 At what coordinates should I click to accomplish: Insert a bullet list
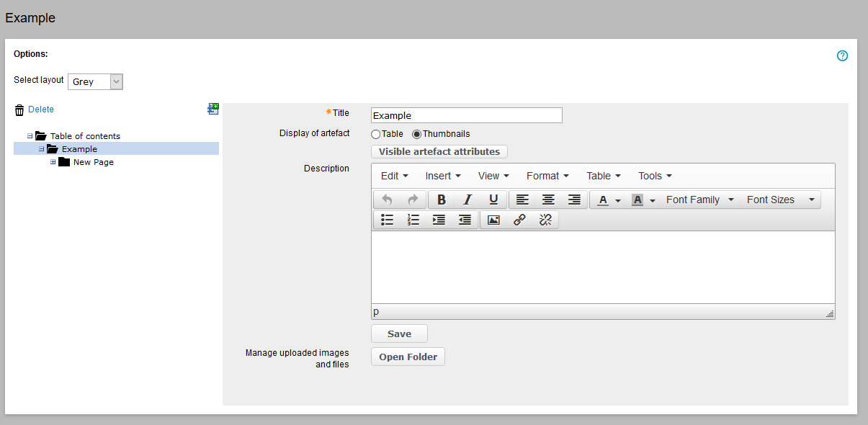coord(387,220)
